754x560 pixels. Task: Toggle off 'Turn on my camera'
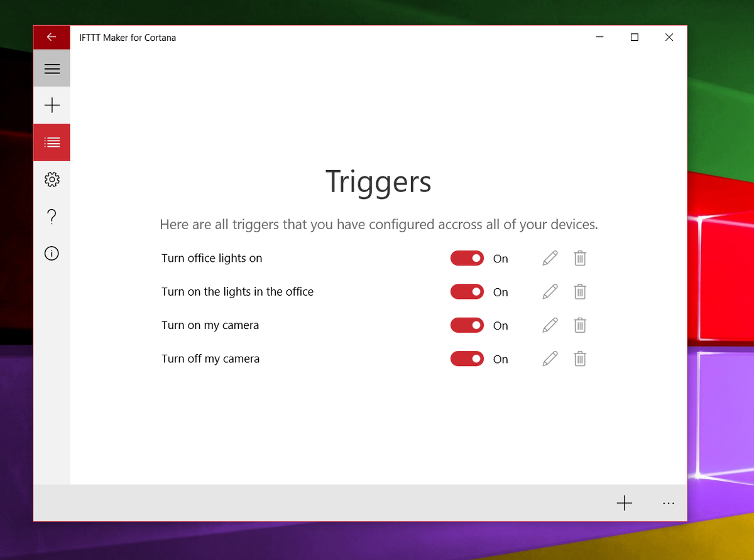pyautogui.click(x=467, y=325)
